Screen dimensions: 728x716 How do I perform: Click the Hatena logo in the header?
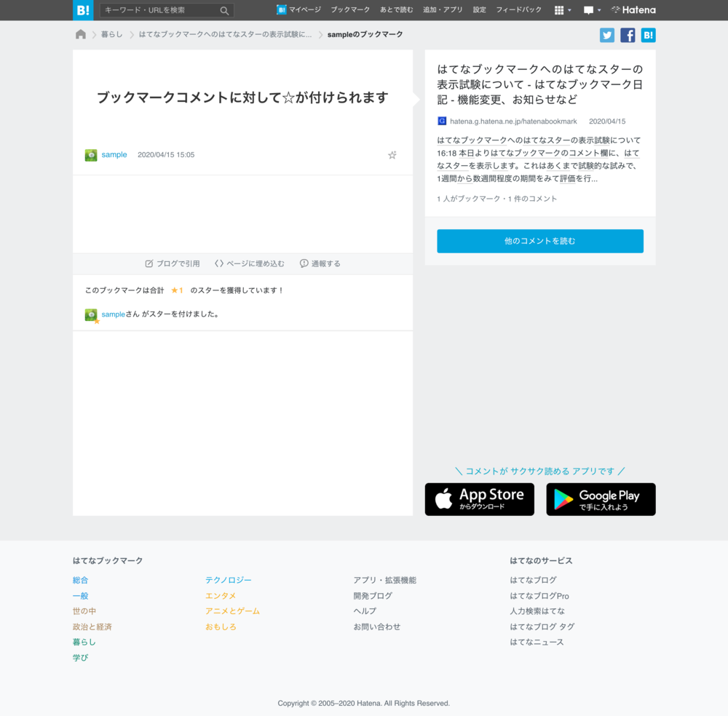(x=634, y=9)
